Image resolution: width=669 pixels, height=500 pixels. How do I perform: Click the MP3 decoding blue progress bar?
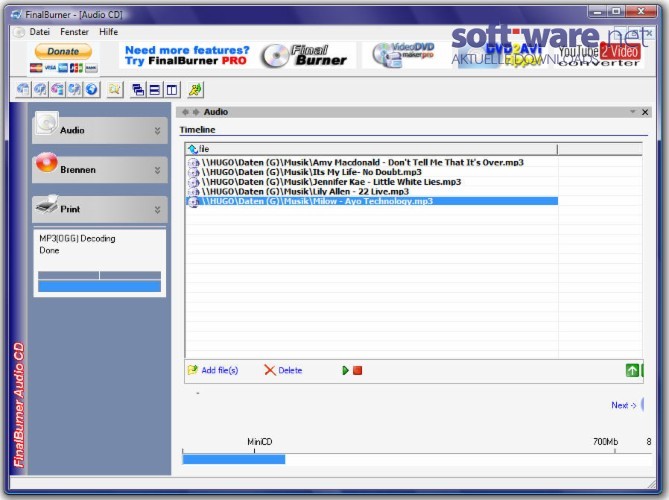pyautogui.click(x=99, y=286)
